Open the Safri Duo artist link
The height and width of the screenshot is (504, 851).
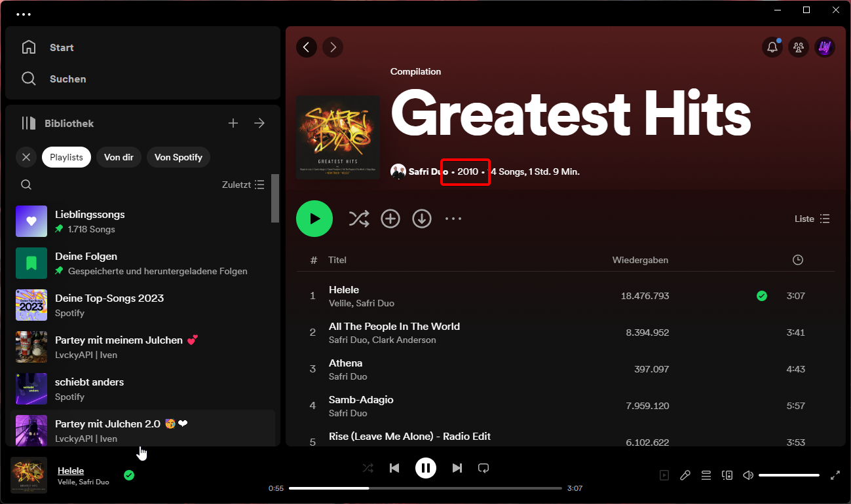coord(428,171)
